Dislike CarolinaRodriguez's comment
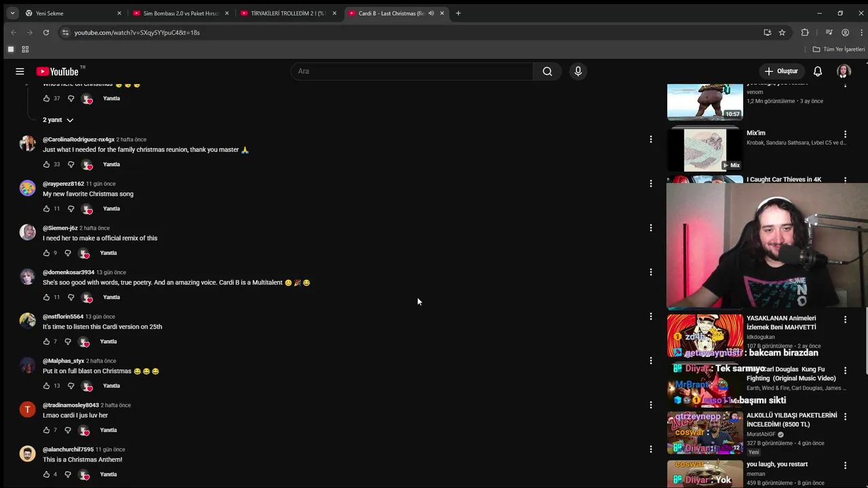868x488 pixels. (71, 164)
